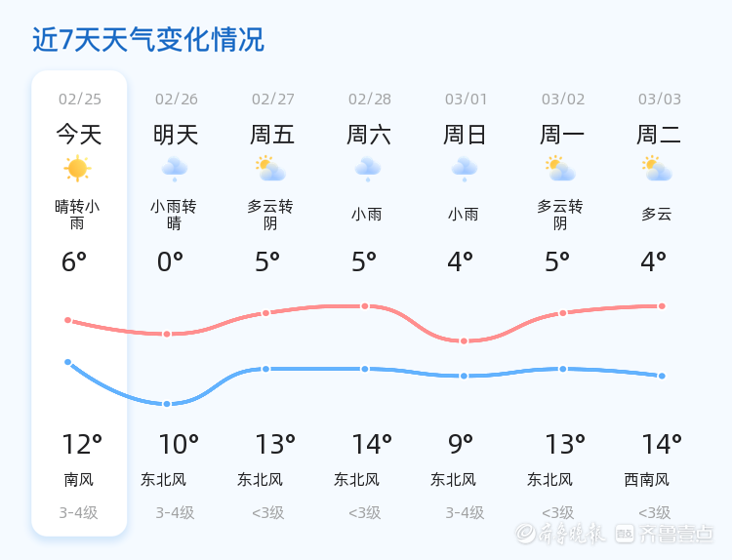
Task: Click the sunny icon for today
Action: (77, 169)
